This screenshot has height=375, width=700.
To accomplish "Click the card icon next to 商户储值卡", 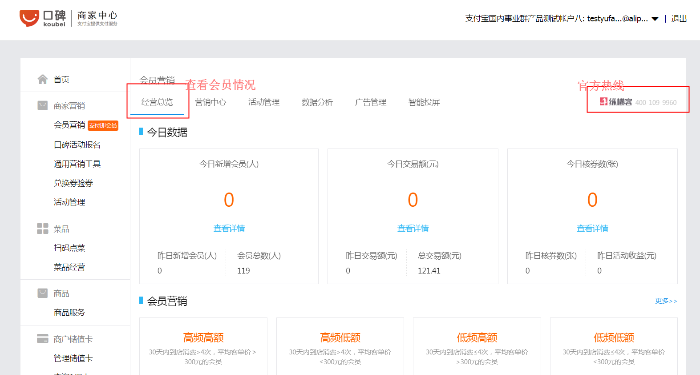I will pyautogui.click(x=42, y=339).
